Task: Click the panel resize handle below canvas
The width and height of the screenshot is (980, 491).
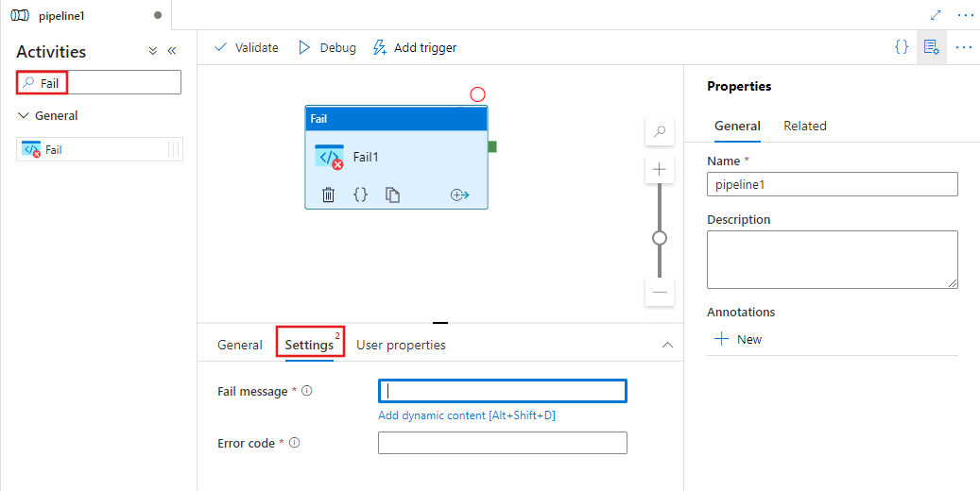Action: 440,323
